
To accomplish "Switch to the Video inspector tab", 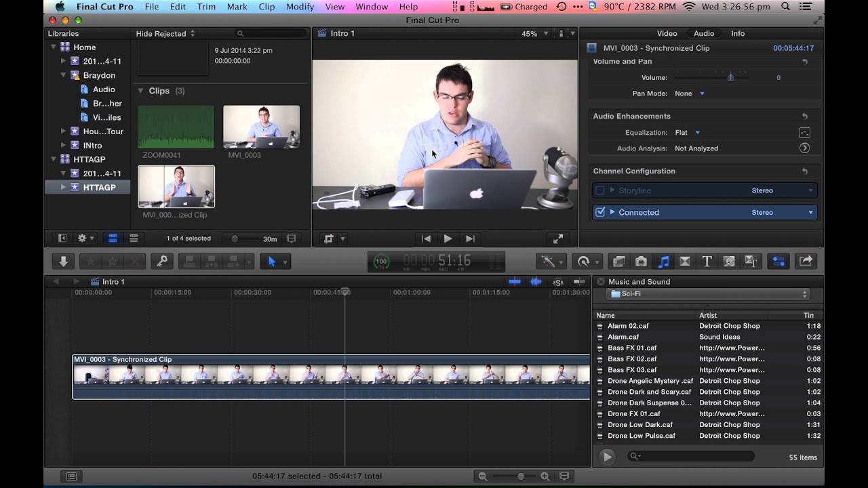I will coord(667,33).
